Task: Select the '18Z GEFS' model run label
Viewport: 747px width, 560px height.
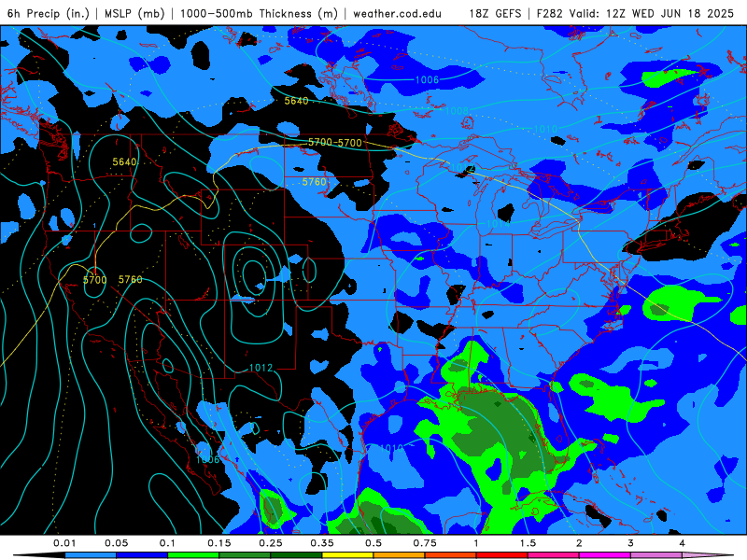Action: click(x=495, y=13)
